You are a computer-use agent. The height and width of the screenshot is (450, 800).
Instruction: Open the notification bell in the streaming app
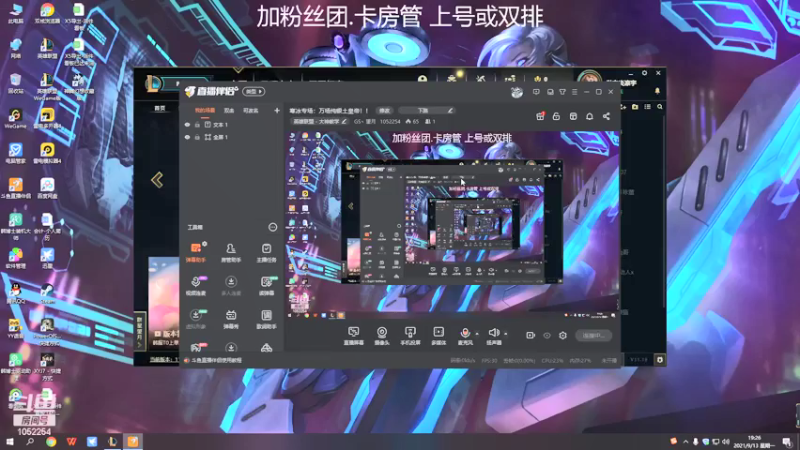coord(589,116)
